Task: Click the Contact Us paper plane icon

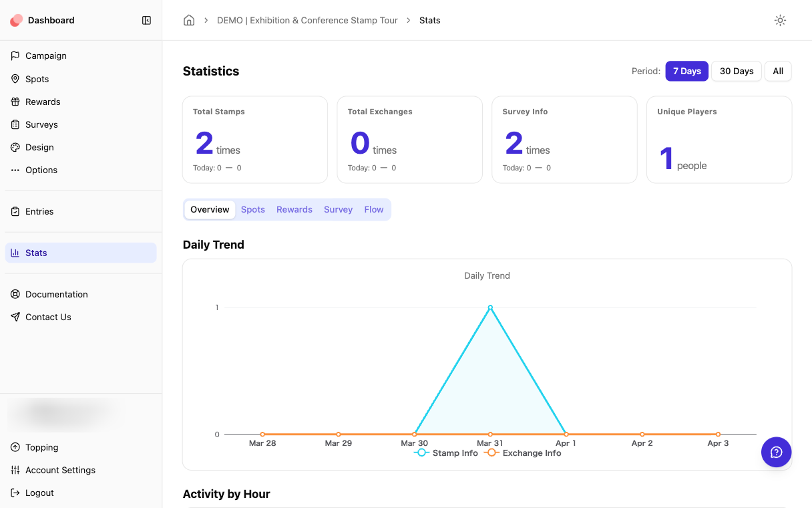Action: pyautogui.click(x=15, y=317)
